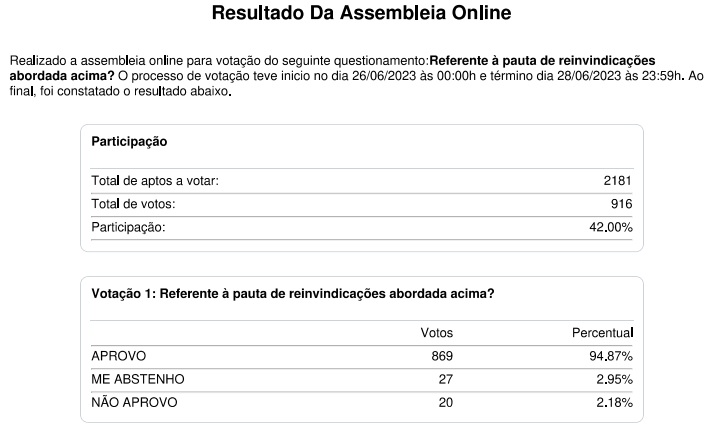Select the Votação 1 panel heading

(x=293, y=294)
